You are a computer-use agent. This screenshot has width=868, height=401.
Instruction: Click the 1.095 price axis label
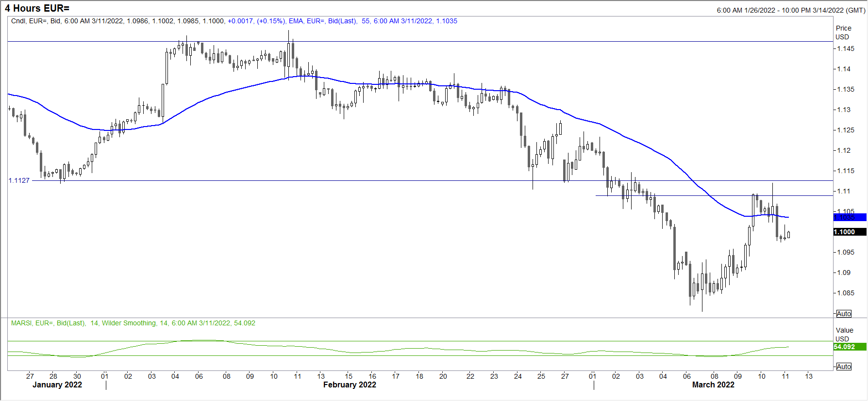(x=846, y=252)
